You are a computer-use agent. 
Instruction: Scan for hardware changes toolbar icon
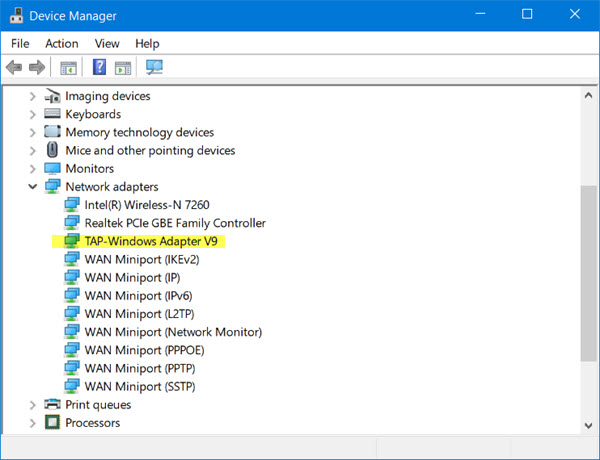tap(154, 67)
